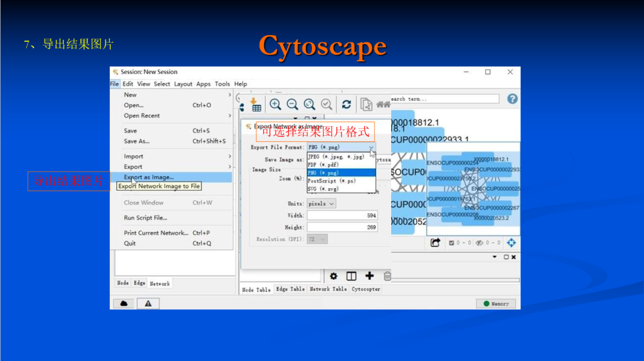Screen dimensions: 644x361
Task: Open help with the question mark icon
Action: click(x=512, y=99)
